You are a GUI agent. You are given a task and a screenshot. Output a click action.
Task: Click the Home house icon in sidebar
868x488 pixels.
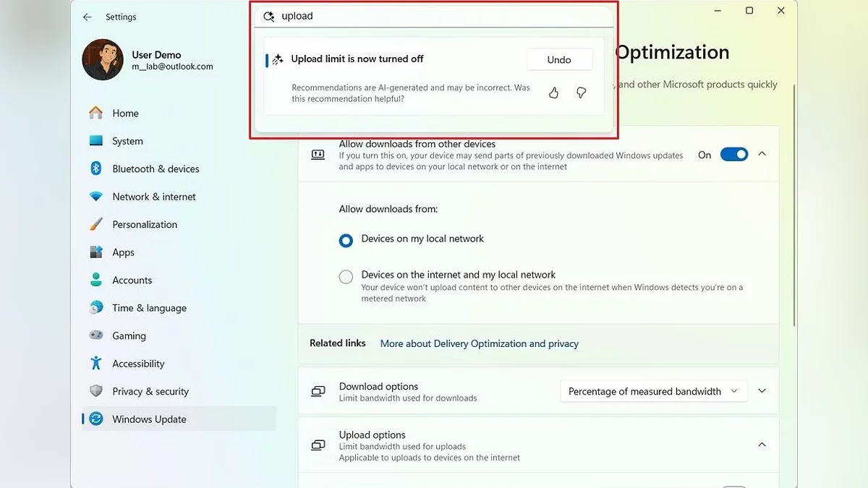[95, 113]
